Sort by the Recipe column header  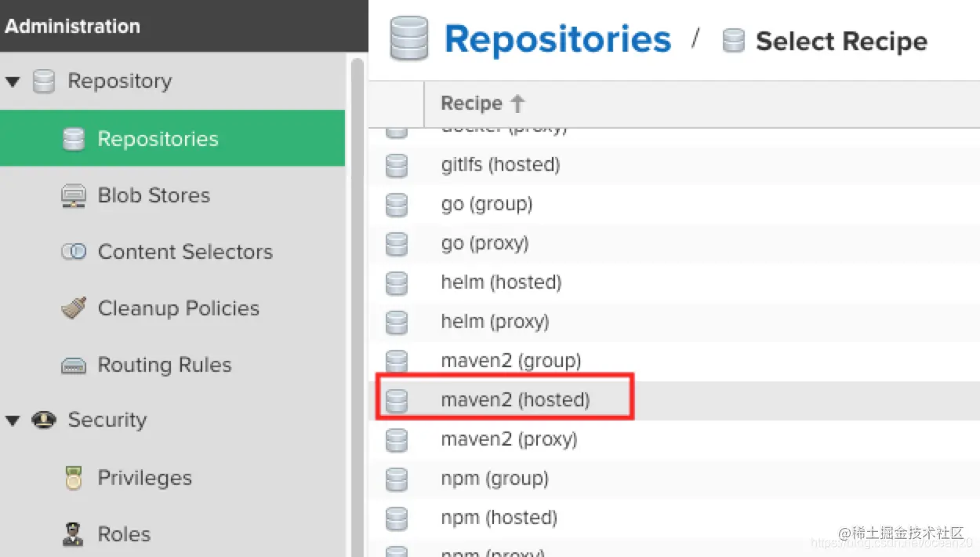[x=471, y=104]
